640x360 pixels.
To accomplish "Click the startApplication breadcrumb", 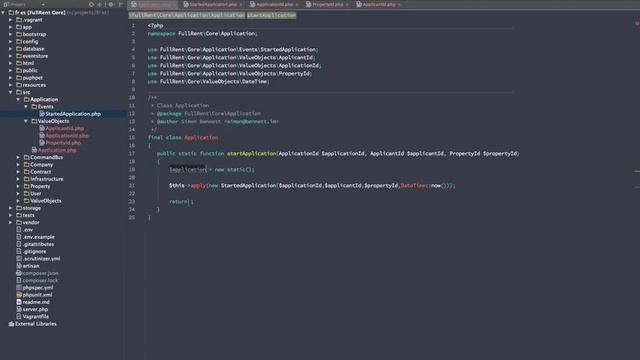I will coord(271,15).
